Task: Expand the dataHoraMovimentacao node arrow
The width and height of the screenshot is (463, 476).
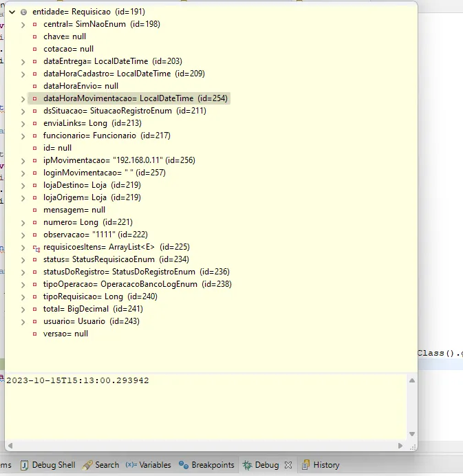Action: click(x=23, y=99)
